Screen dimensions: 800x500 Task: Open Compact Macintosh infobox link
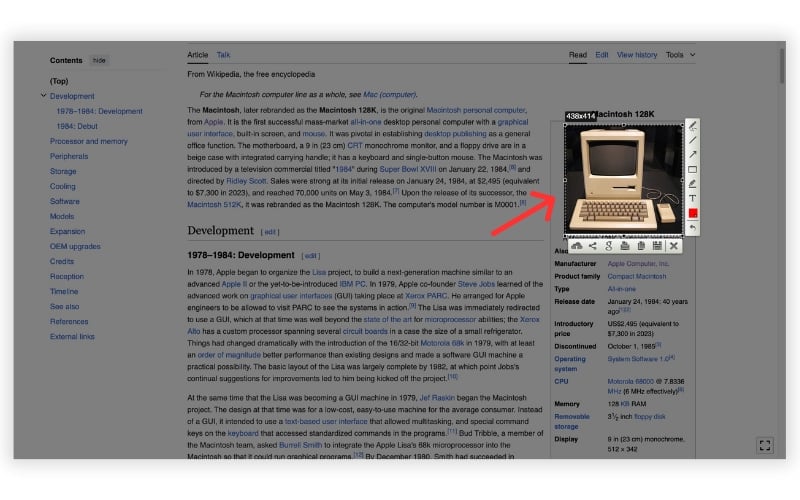(637, 276)
